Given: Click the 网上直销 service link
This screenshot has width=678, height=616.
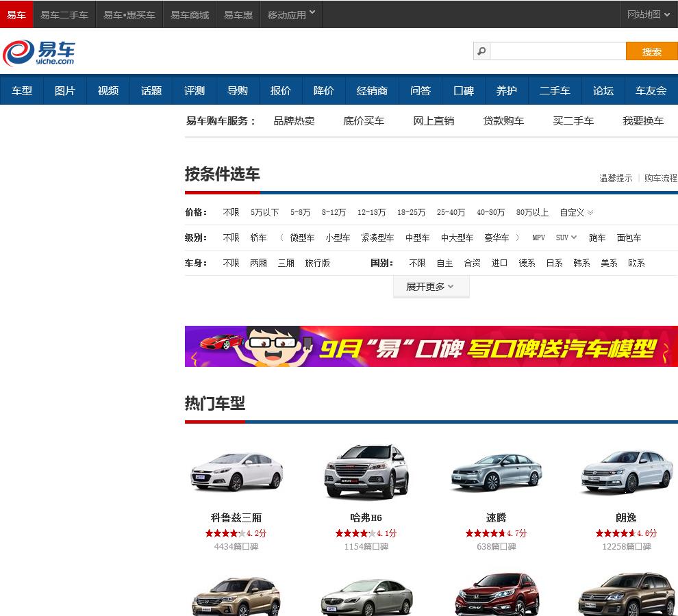Looking at the screenshot, I should point(434,121).
